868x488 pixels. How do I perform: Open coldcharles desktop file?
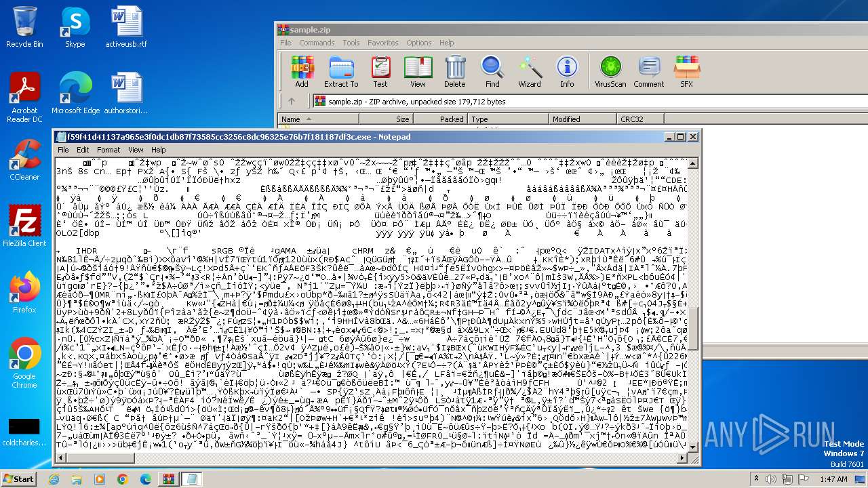pos(24,431)
